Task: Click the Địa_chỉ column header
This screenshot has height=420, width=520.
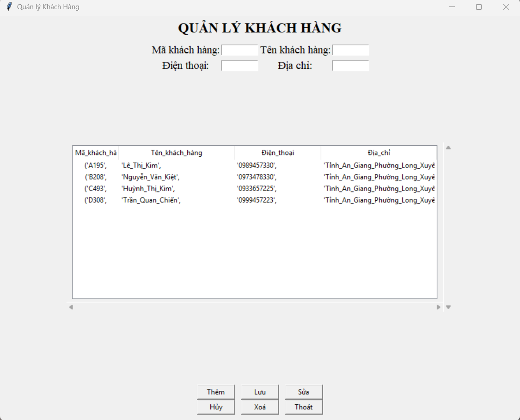Action: point(379,153)
